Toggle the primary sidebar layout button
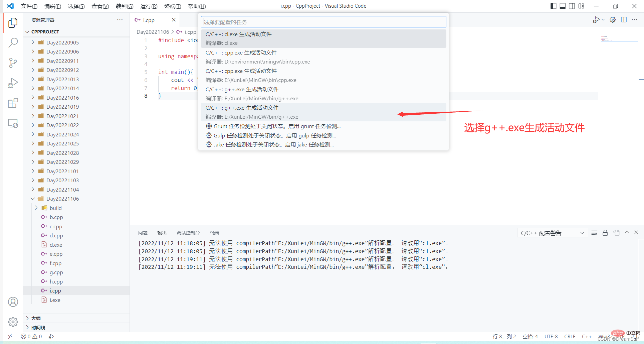Viewport: 644px width, 344px height. 553,6
